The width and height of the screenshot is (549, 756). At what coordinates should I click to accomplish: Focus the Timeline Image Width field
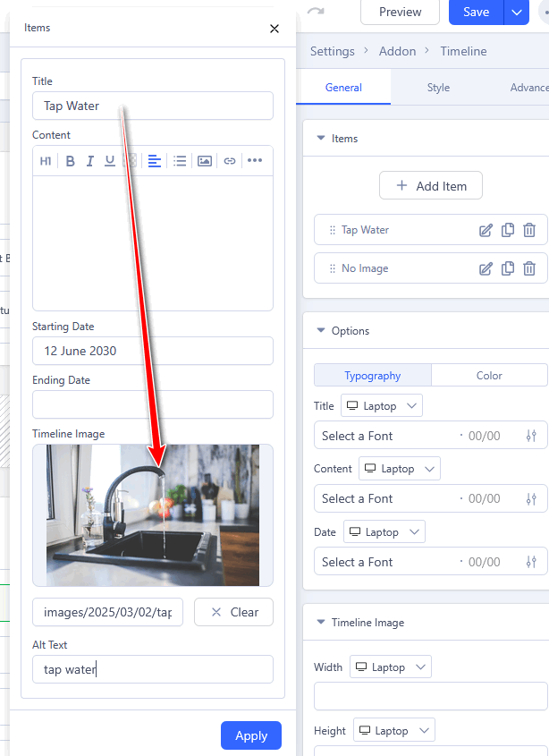tap(431, 696)
